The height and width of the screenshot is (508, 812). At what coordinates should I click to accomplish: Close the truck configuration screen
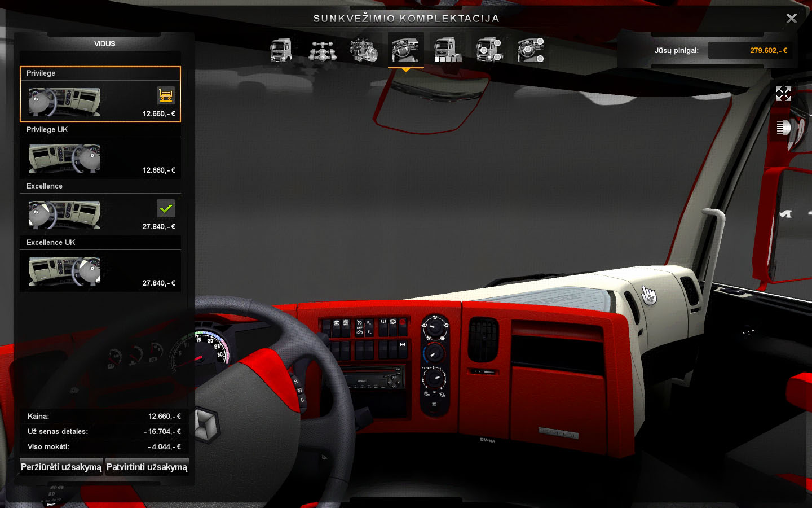pyautogui.click(x=791, y=18)
